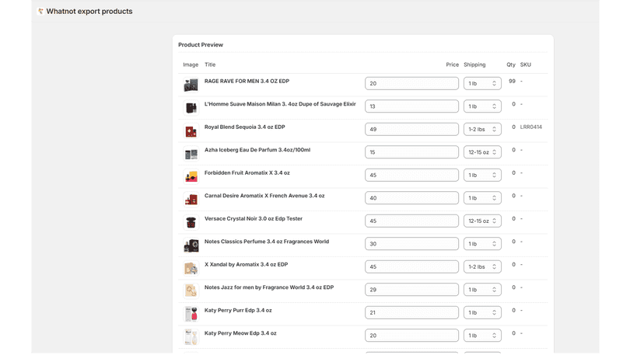Open shipping dropdown for Katy Perry Meow
The height and width of the screenshot is (362, 644).
(x=482, y=336)
